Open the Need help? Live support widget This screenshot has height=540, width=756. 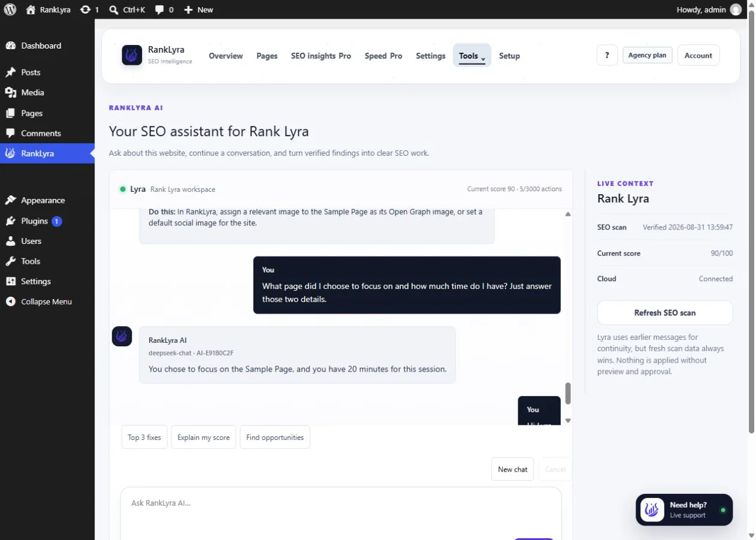point(684,510)
